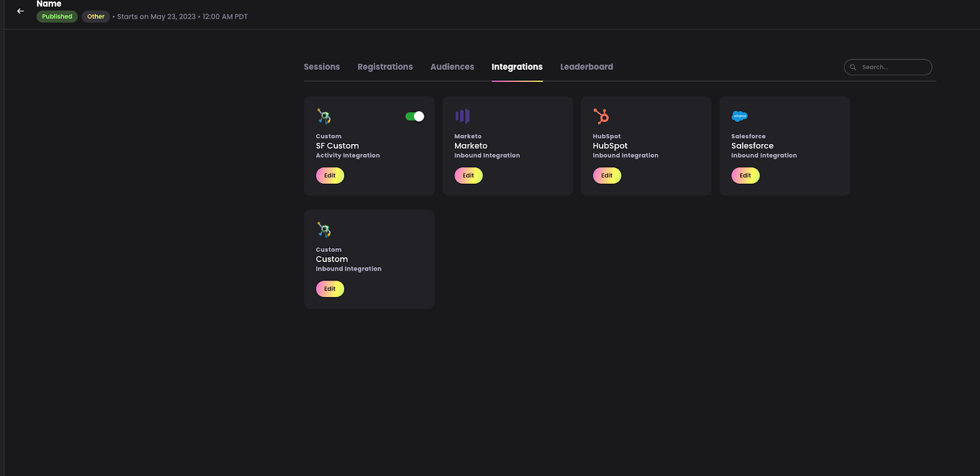Go to the Audiences tab

[x=452, y=67]
